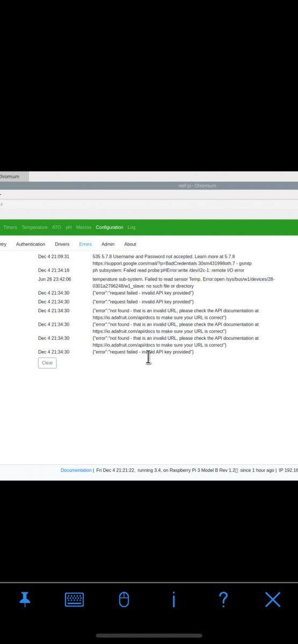Close the remote session with X icon
The height and width of the screenshot is (644, 298).
[273, 599]
